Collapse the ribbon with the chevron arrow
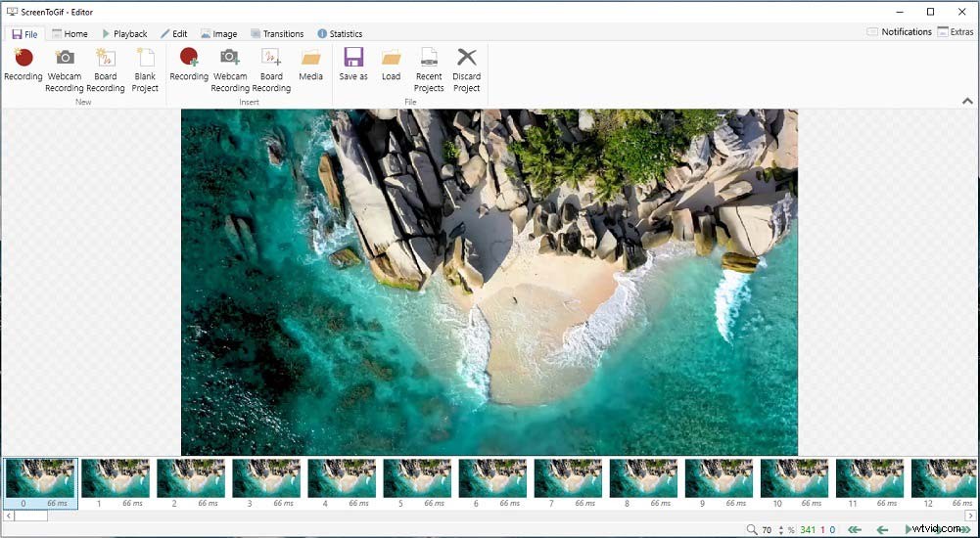980x538 pixels. pyautogui.click(x=967, y=101)
